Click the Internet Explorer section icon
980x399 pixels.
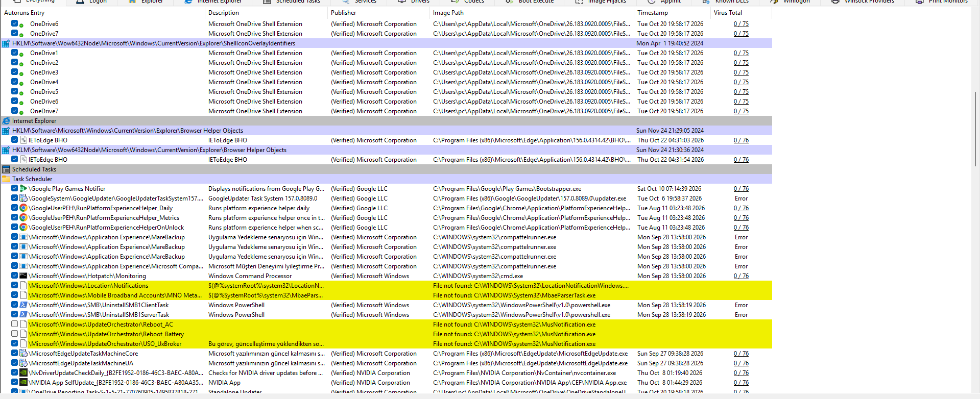[6, 121]
